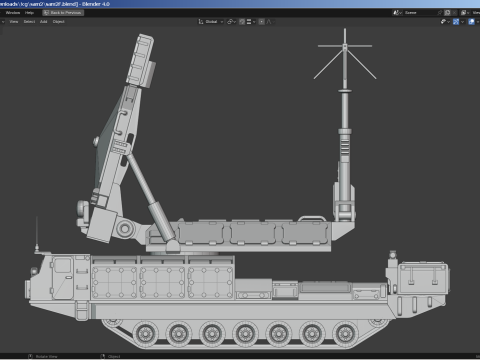Open the transform pivot point dropdown
Viewport: 480px width, 360px height.
click(231, 22)
